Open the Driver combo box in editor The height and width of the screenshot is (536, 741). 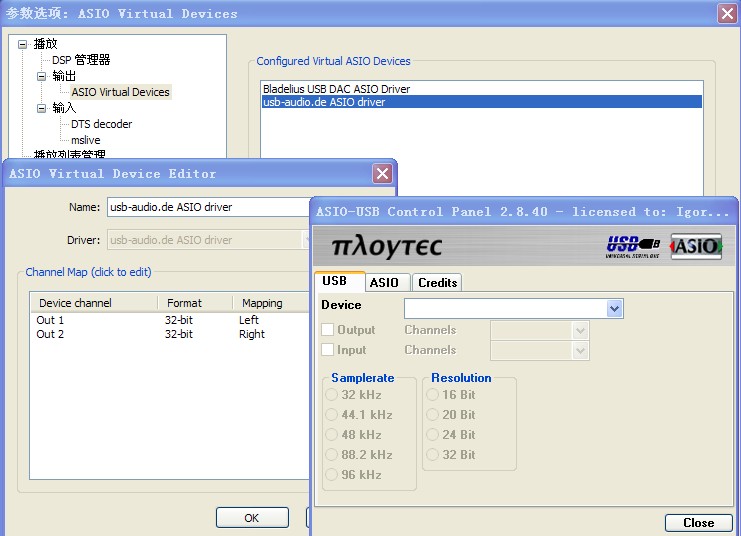(x=208, y=240)
